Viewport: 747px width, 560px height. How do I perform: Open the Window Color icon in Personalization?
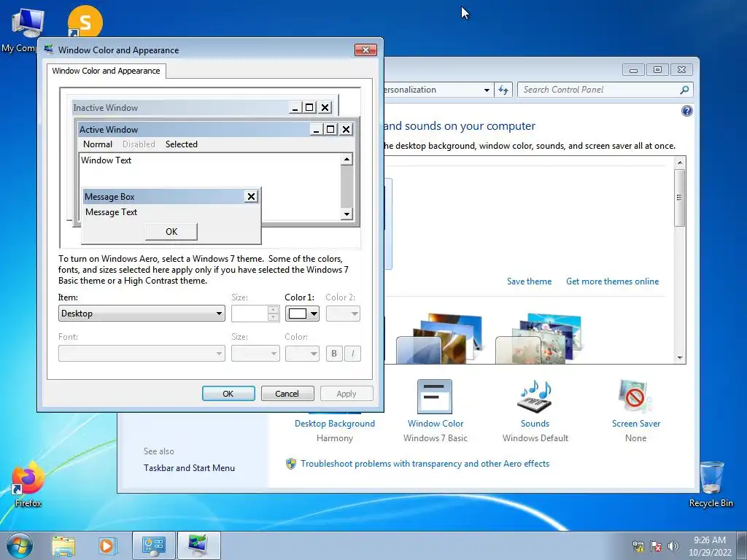click(x=435, y=397)
